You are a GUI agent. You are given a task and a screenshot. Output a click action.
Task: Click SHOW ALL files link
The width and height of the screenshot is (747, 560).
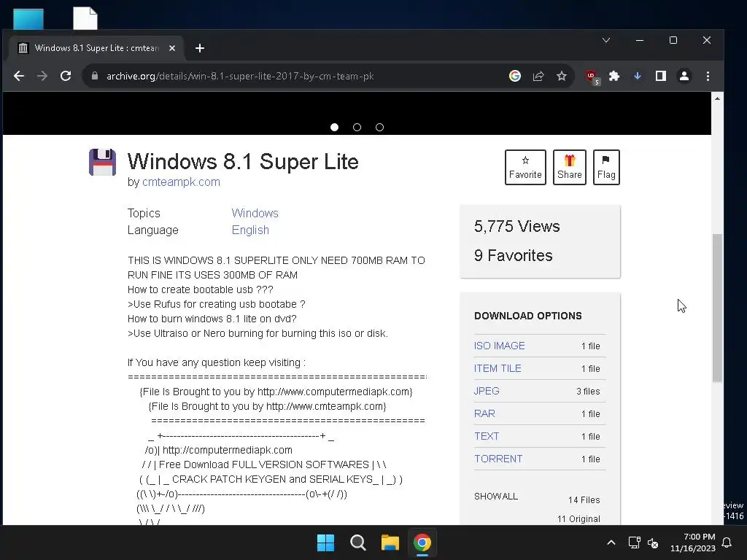click(x=496, y=496)
